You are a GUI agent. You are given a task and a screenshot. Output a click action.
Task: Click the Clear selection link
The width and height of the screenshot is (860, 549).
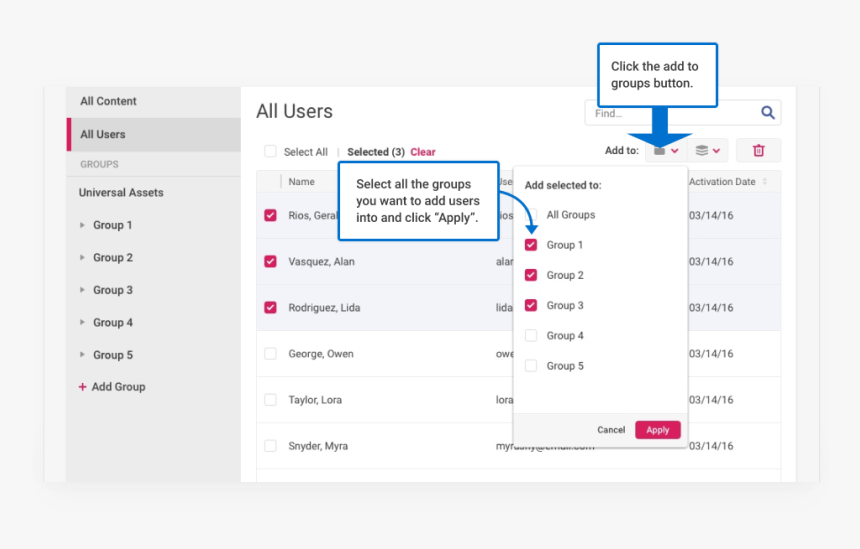click(x=423, y=152)
